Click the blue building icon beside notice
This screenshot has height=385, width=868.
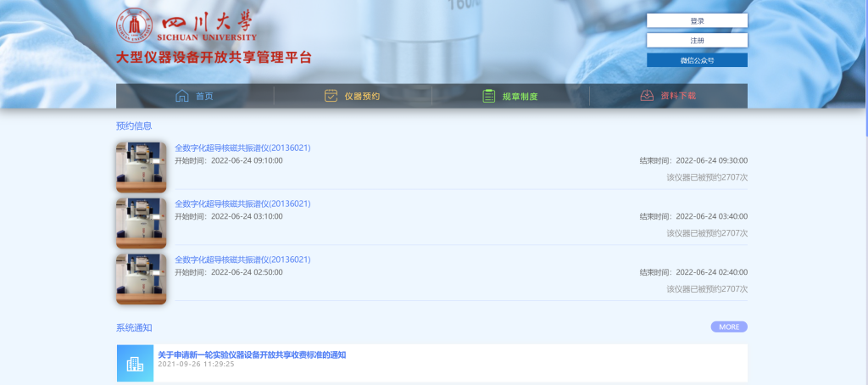click(135, 364)
